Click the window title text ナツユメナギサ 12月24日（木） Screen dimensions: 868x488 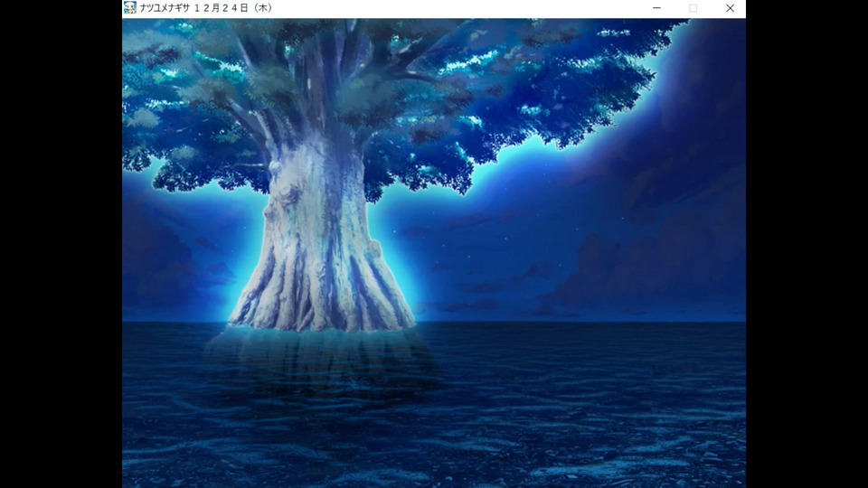point(206,8)
